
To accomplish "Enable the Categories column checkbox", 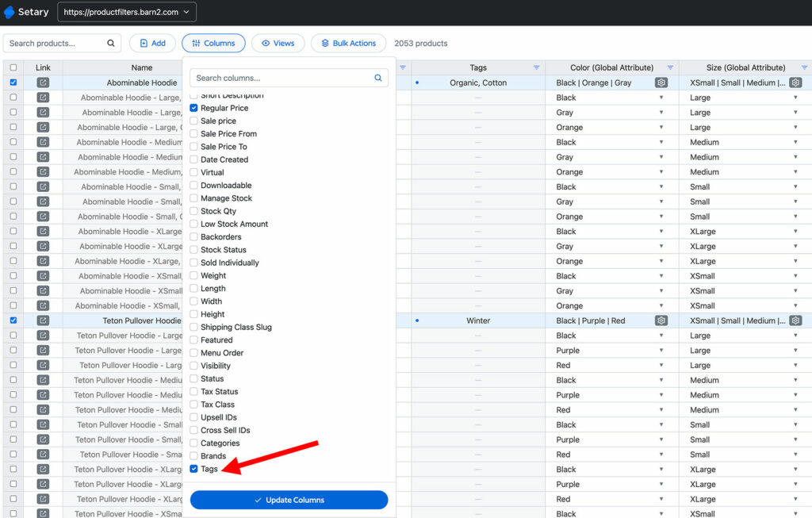I will (x=193, y=443).
